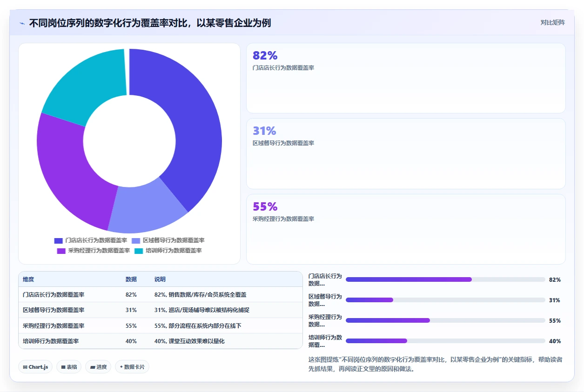Toggle 采购经理行为数据覆盖率 legend color box
Viewport: 584px width, 392px height.
(61, 251)
